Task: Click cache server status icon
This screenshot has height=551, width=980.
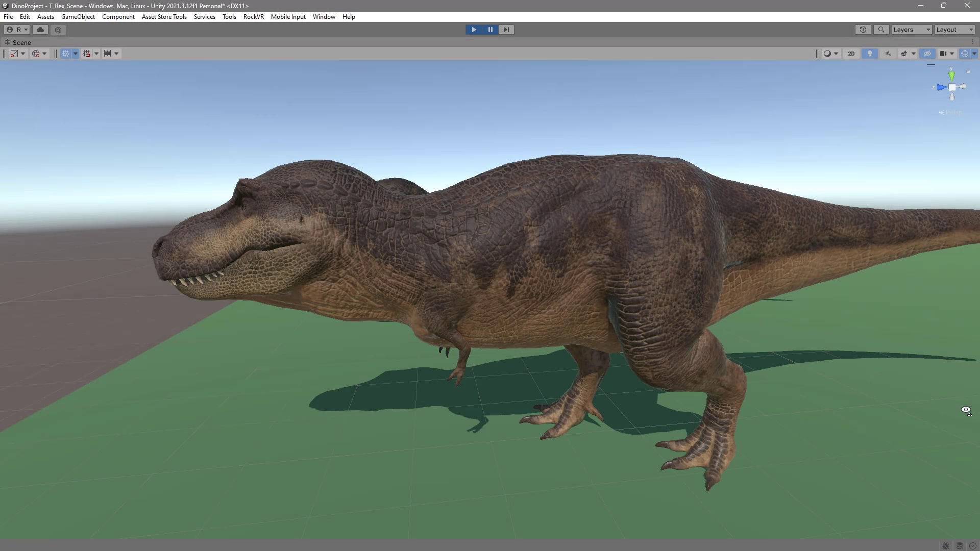Action: point(960,545)
